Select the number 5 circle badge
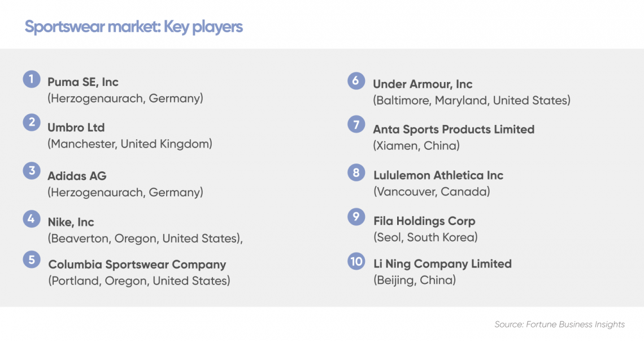The height and width of the screenshot is (341, 644). coord(32,260)
